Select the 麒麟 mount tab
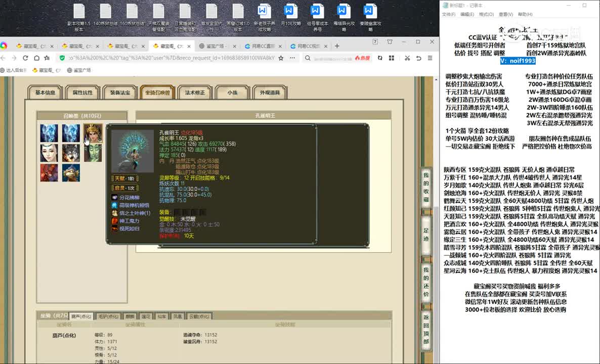Viewport: 600px width, 364px height. point(130,316)
